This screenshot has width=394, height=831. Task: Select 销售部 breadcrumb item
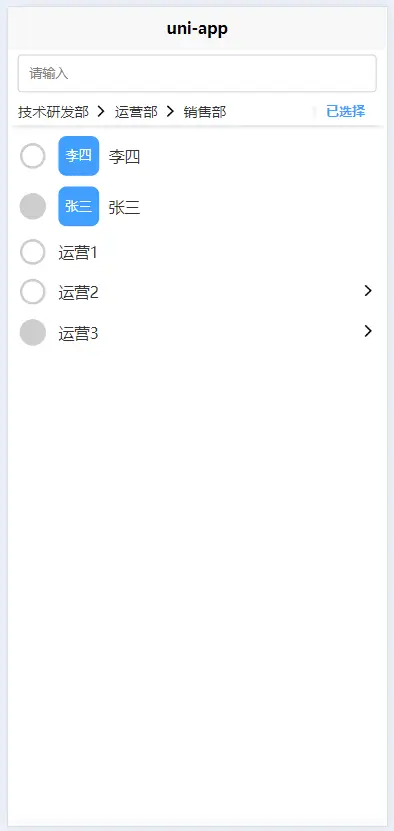(205, 112)
